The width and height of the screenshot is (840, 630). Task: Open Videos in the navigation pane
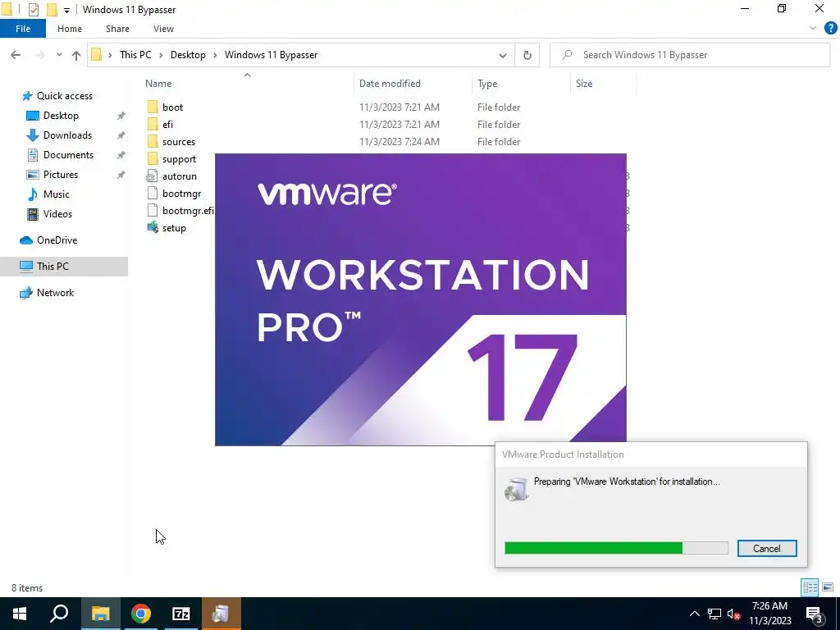tap(57, 214)
